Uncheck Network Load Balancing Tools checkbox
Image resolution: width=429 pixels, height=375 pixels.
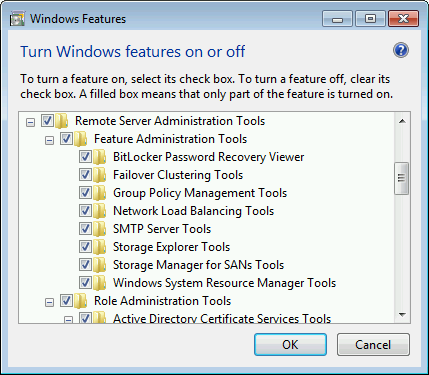tap(85, 211)
